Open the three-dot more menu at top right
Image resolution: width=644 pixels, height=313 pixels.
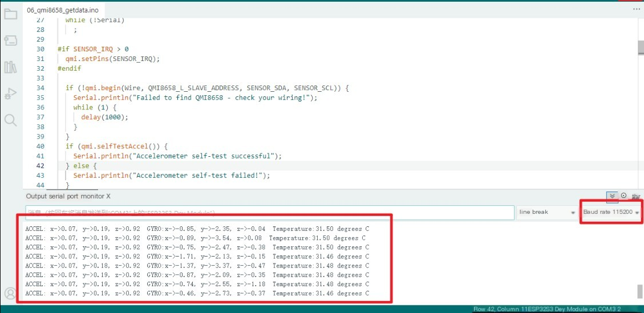point(636,10)
